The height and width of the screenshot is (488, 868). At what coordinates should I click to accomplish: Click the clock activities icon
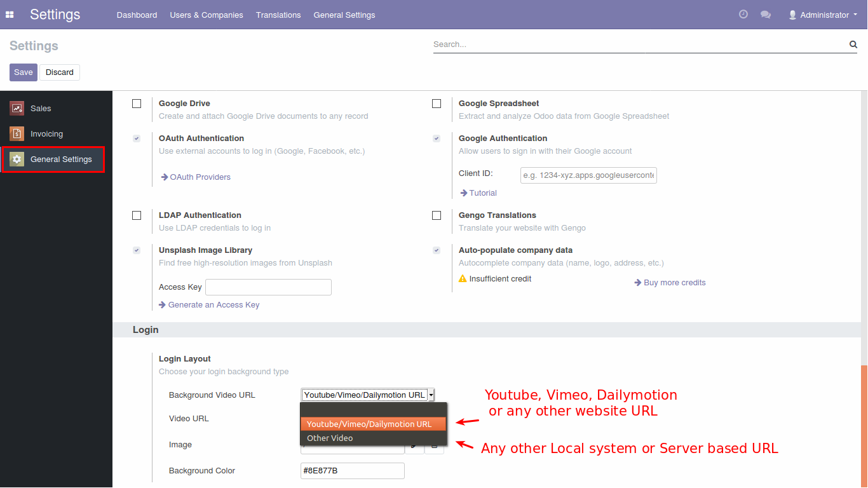tap(743, 15)
